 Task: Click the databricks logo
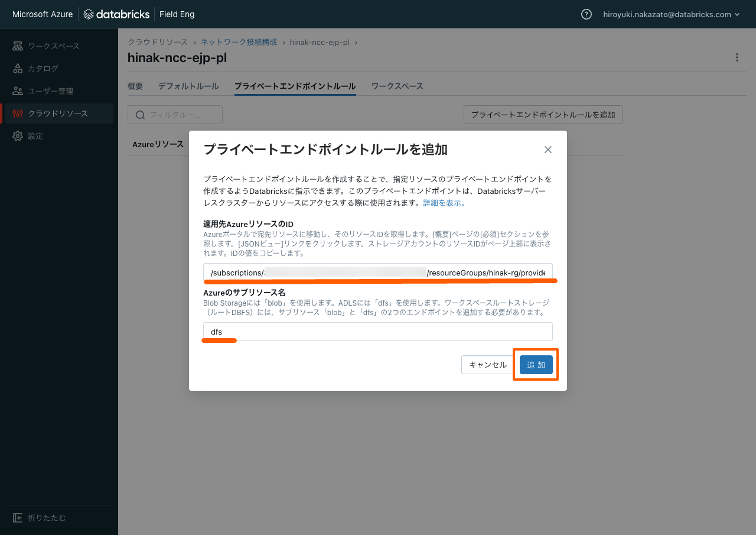point(116,14)
